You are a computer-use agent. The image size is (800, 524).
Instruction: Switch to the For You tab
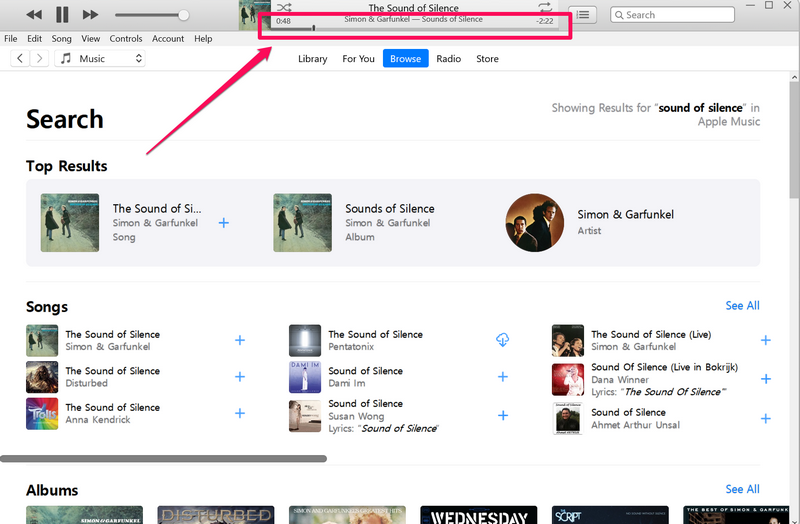point(358,59)
